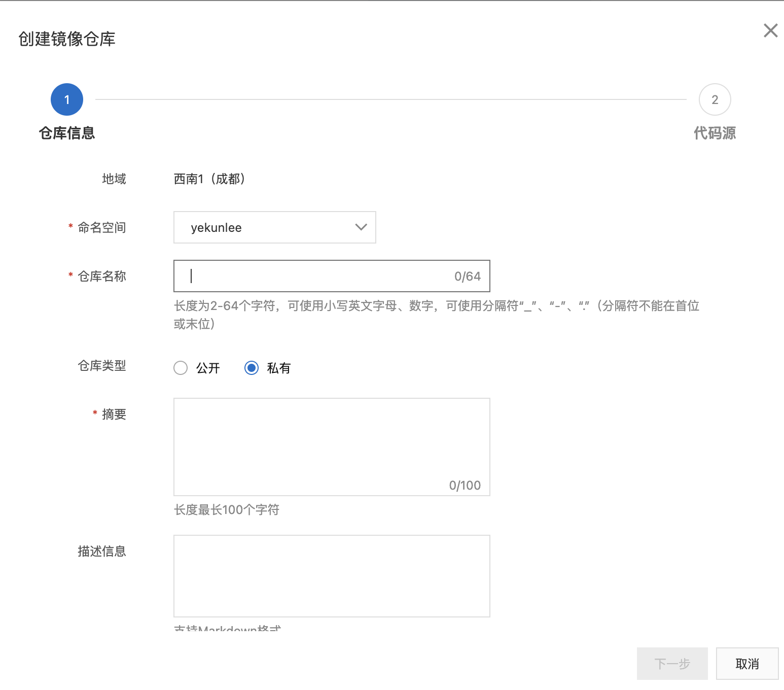Click the 私有 repository type label
This screenshot has height=690, width=784.
(x=279, y=368)
